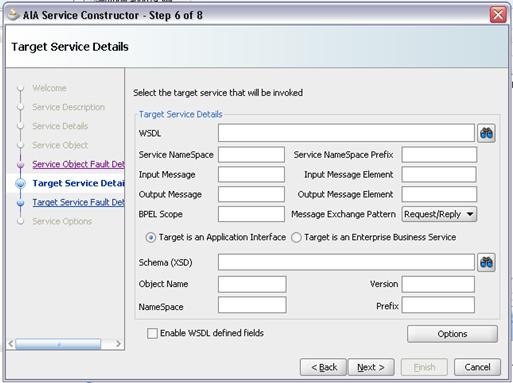Cancel the service constructor wizard
513x383 pixels.
coord(477,367)
